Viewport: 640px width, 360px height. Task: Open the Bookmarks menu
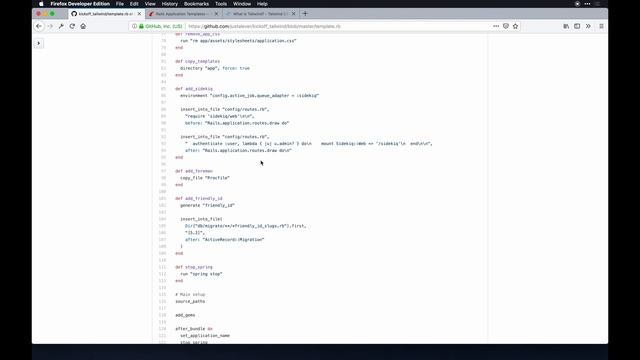pos(196,4)
